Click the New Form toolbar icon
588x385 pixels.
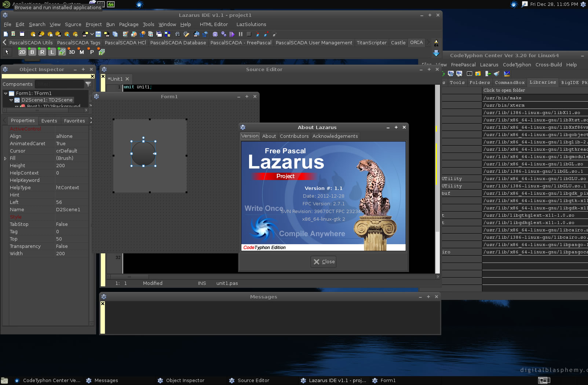[x=22, y=34]
